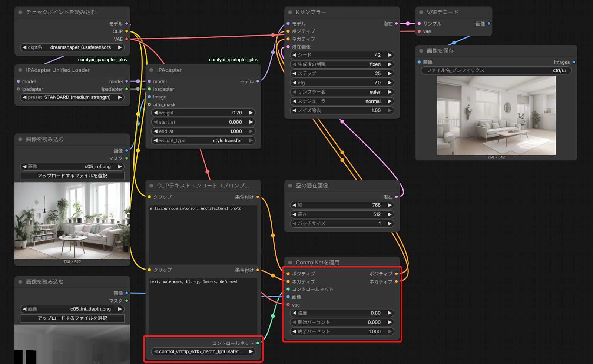
Task: Increase the 幅 width value arrow
Action: 390,205
